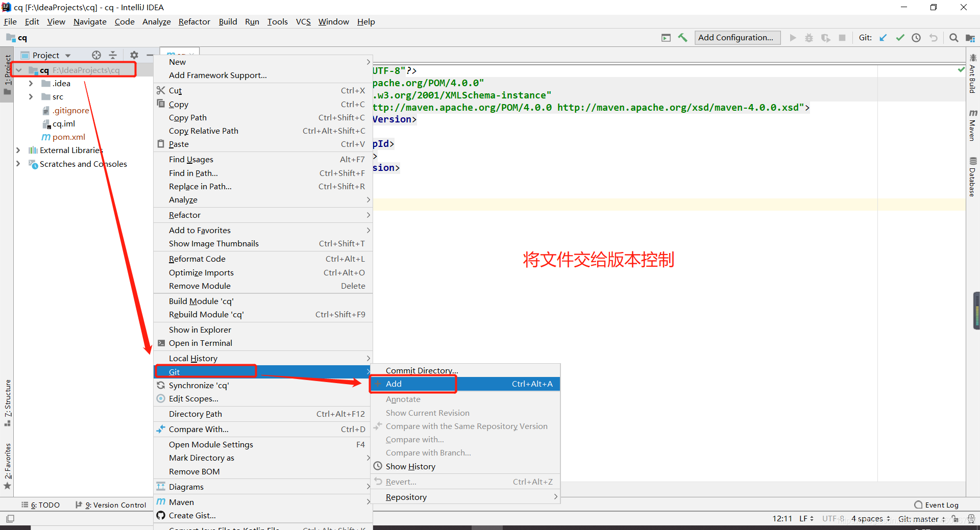The image size is (980, 530).
Task: Collapse the cq root project node
Action: click(x=19, y=70)
